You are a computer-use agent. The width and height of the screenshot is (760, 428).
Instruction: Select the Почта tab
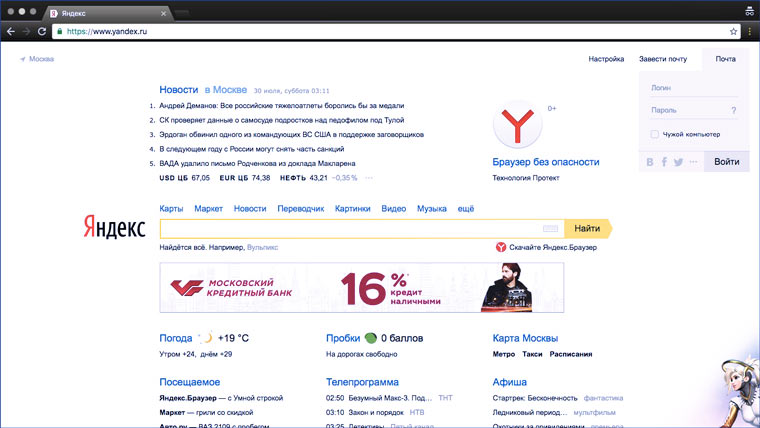(726, 59)
